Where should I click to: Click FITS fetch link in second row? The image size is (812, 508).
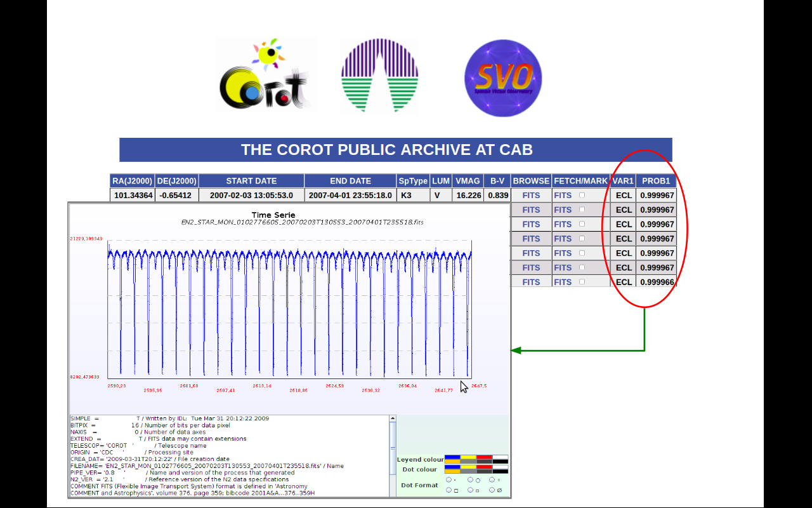click(x=563, y=210)
